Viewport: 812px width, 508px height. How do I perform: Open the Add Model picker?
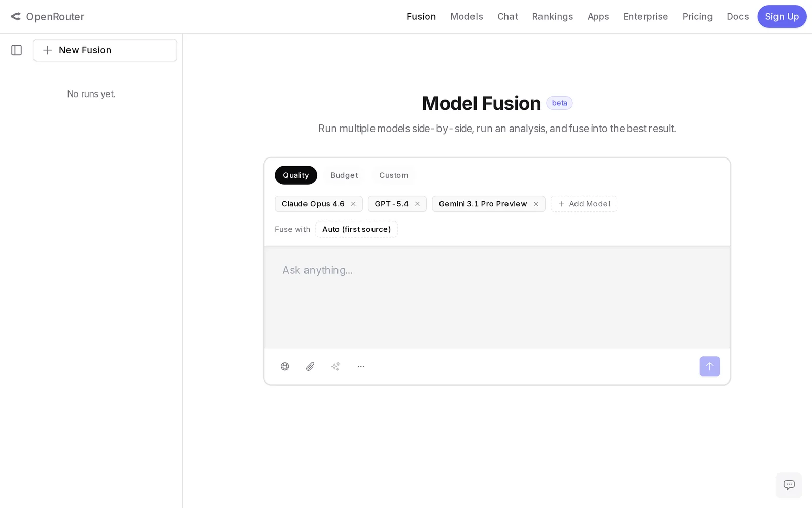pos(584,204)
